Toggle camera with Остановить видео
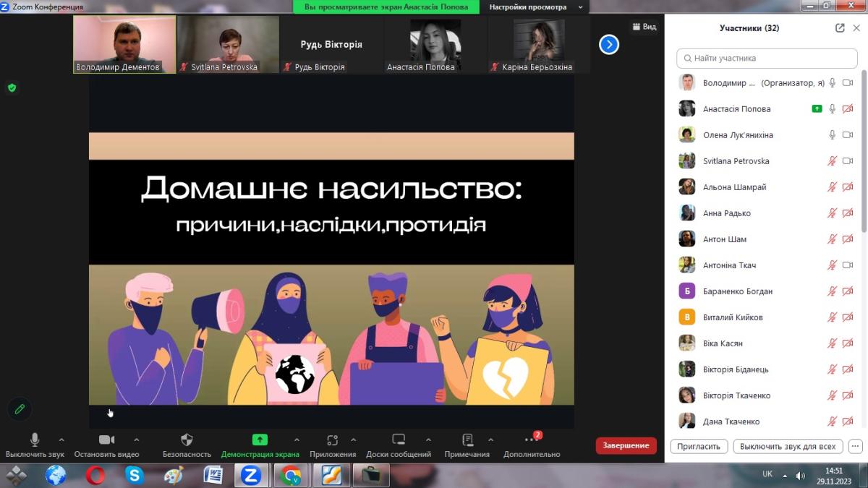 click(106, 440)
